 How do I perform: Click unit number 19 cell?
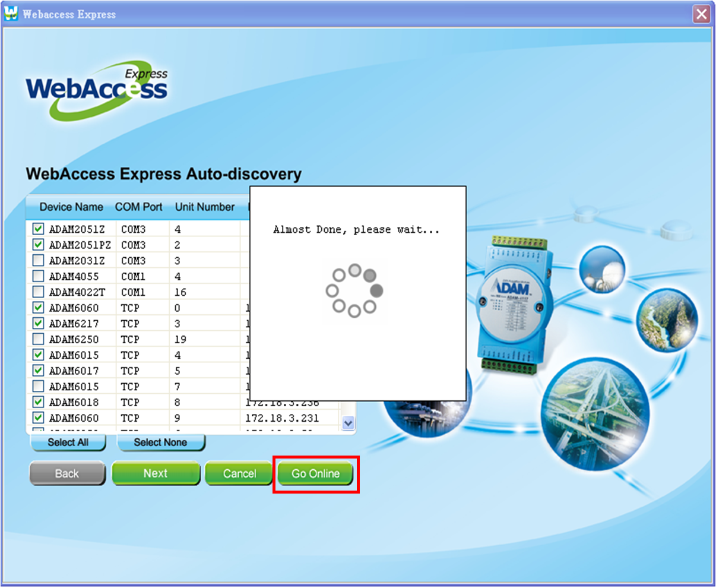[x=180, y=339]
